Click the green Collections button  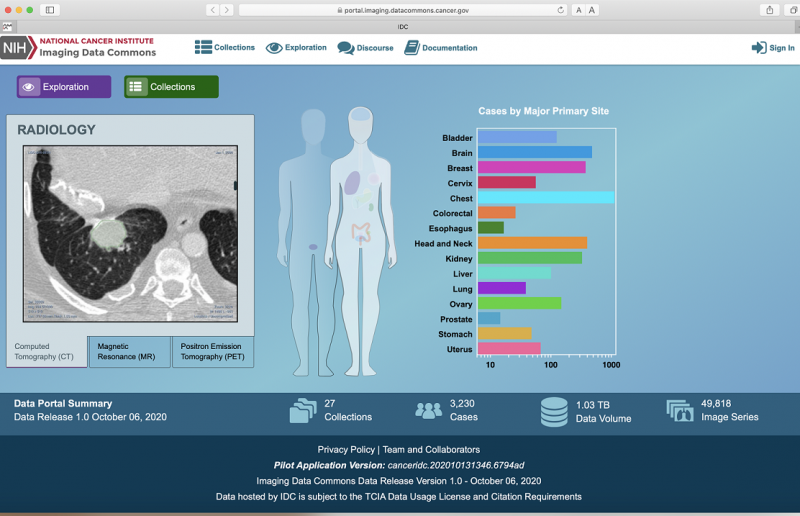(x=171, y=87)
